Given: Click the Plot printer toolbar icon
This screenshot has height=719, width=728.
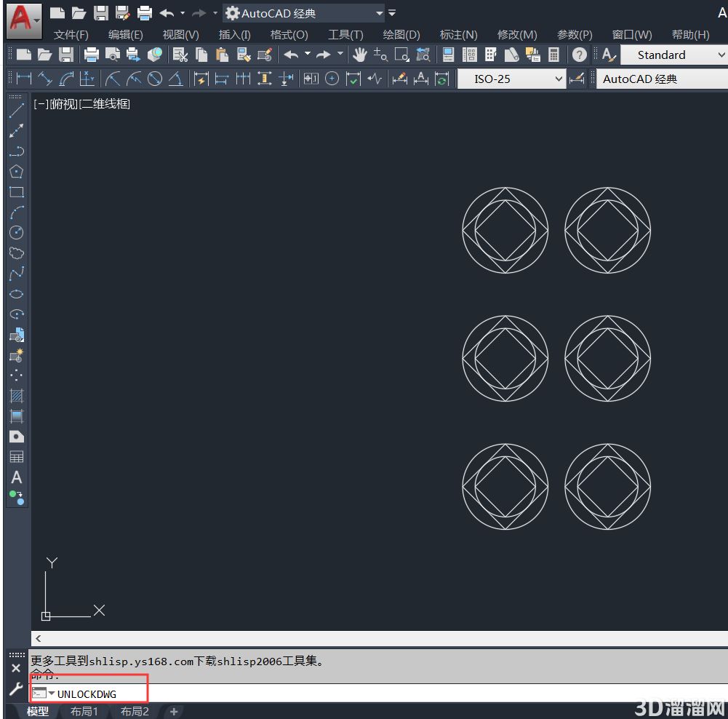Looking at the screenshot, I should (x=92, y=55).
